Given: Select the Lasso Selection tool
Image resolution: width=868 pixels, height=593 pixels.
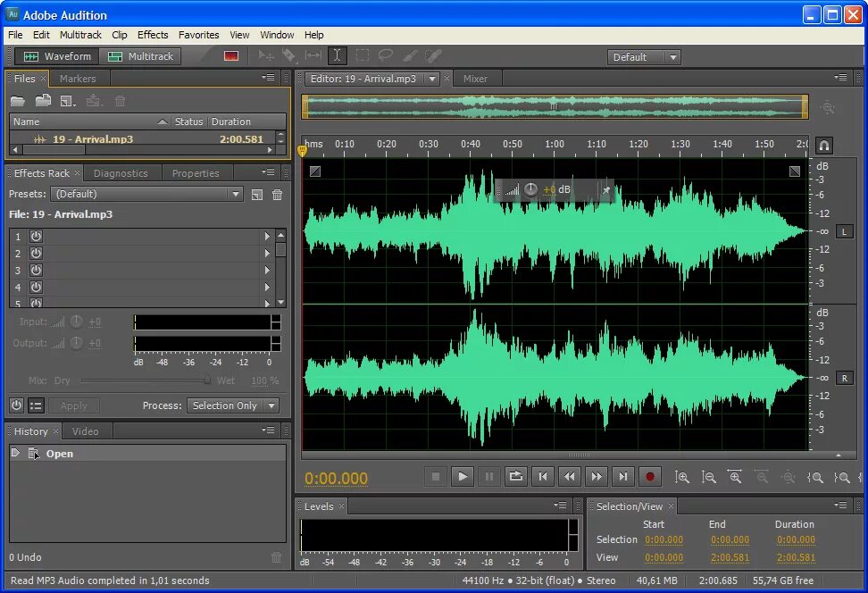Looking at the screenshot, I should (386, 55).
